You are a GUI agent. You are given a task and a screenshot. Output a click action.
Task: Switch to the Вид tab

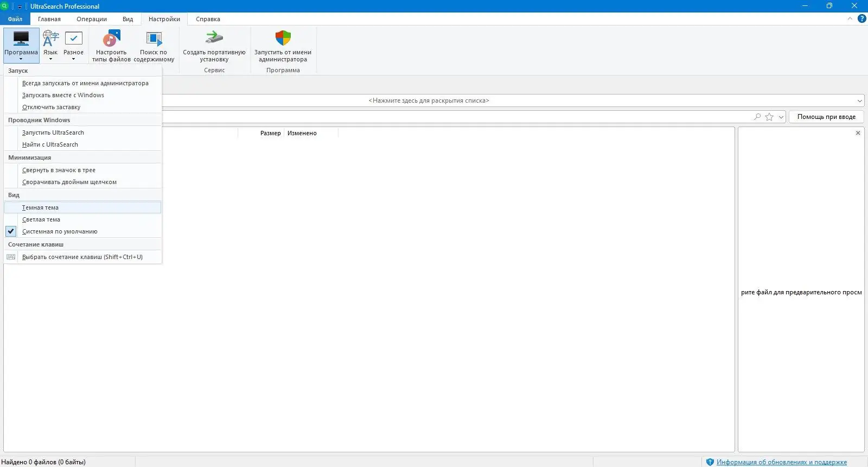point(127,19)
